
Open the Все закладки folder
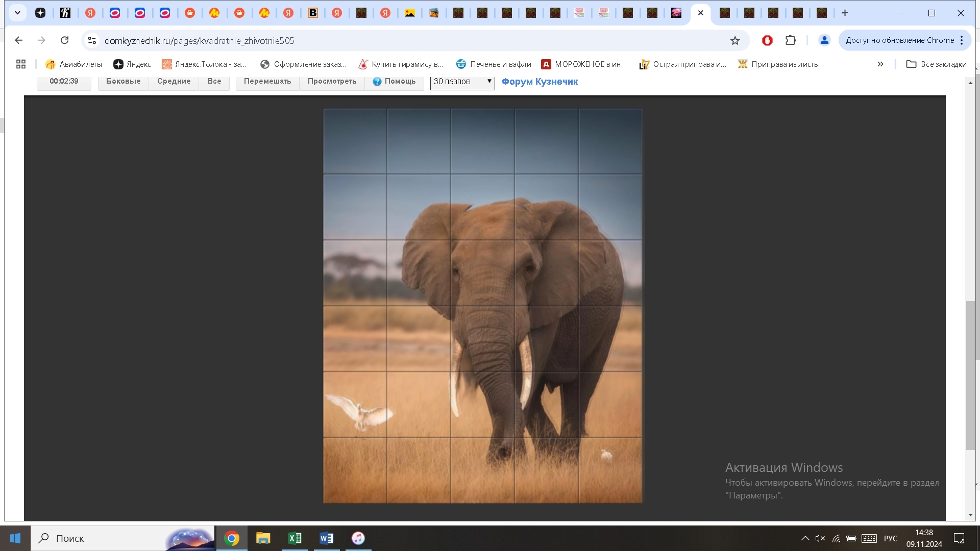coord(936,64)
